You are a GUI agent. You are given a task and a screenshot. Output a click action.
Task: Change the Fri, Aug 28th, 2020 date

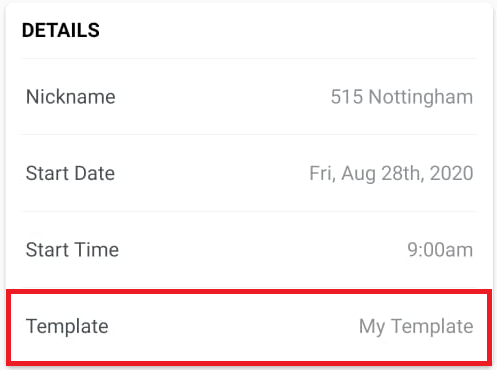tap(391, 174)
